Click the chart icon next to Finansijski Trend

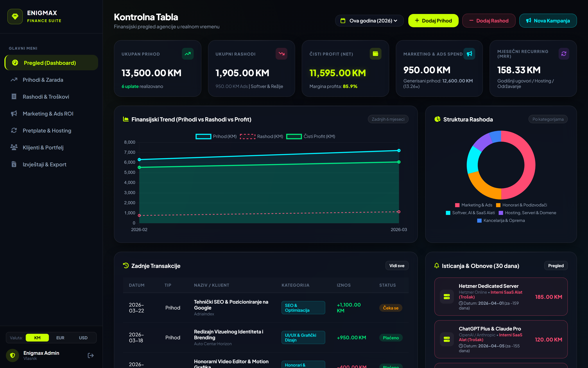tap(126, 119)
